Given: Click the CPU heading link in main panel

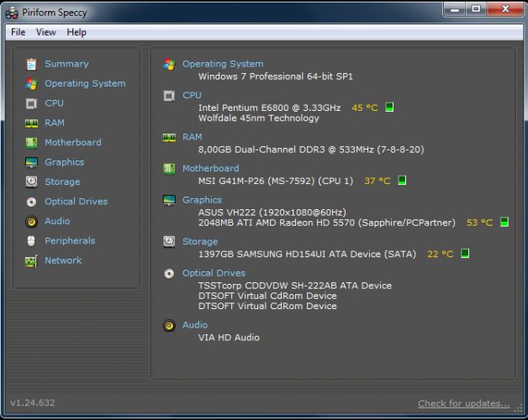Looking at the screenshot, I should pos(192,95).
